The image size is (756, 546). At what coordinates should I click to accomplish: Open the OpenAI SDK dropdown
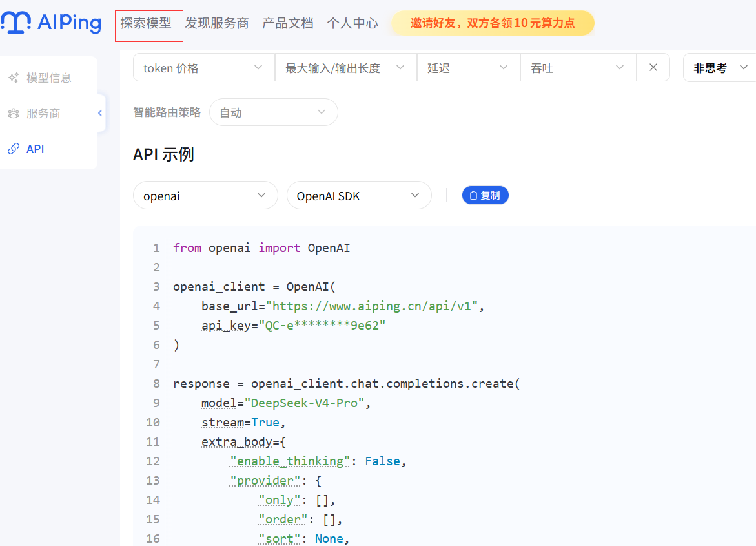coord(359,196)
